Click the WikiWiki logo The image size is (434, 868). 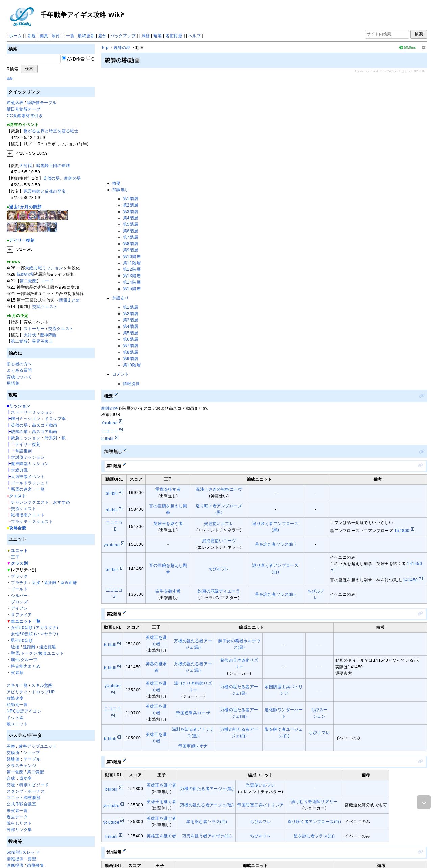click(22, 17)
